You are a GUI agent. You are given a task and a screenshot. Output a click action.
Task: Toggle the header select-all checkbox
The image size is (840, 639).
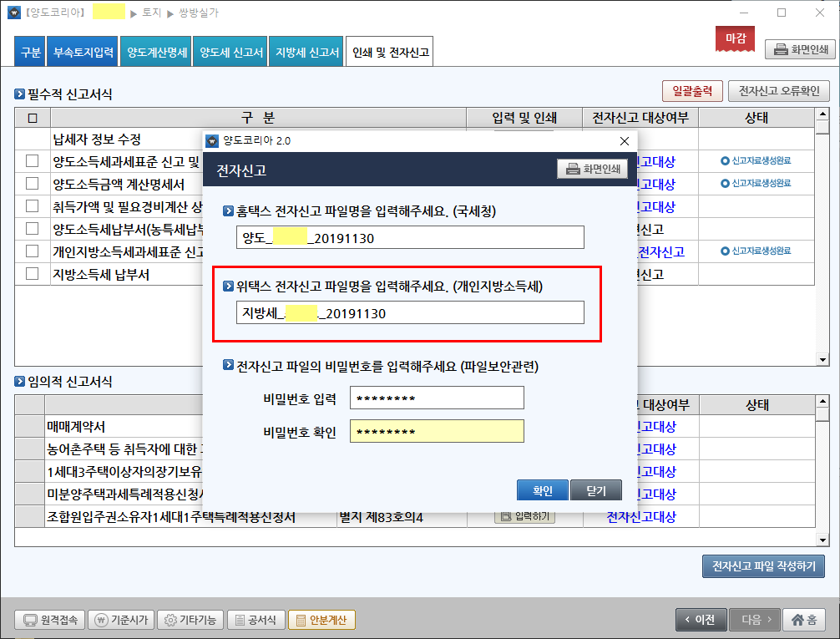click(x=33, y=118)
